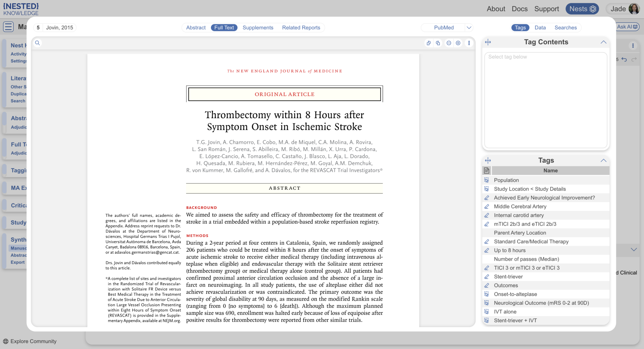644x349 pixels.
Task: Switch to the Searches toggle view
Action: pyautogui.click(x=565, y=28)
